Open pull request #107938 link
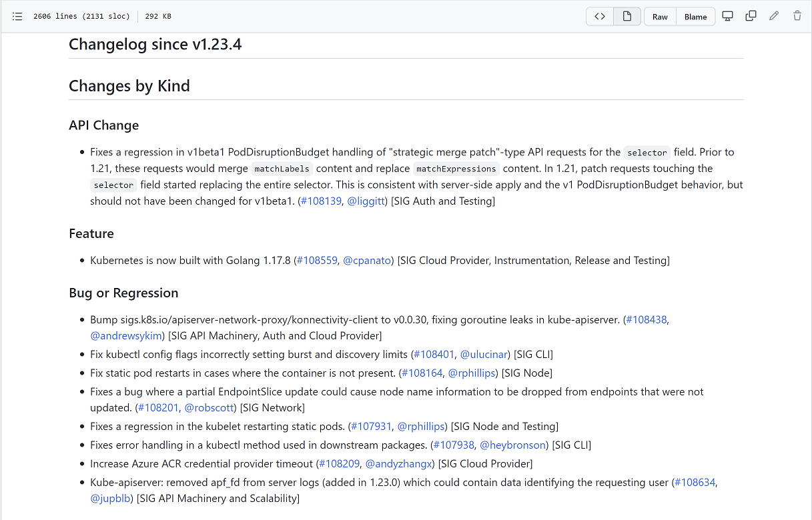812x520 pixels. point(454,445)
